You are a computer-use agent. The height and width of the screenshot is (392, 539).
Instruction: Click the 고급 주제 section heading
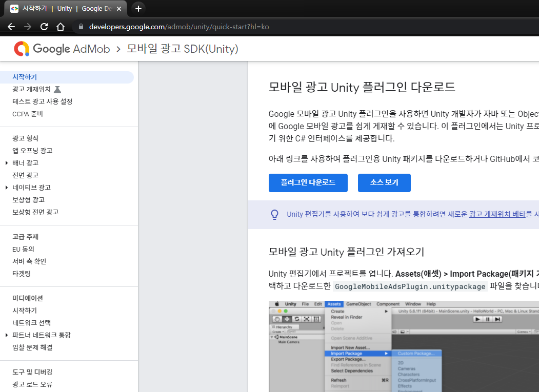pos(26,237)
